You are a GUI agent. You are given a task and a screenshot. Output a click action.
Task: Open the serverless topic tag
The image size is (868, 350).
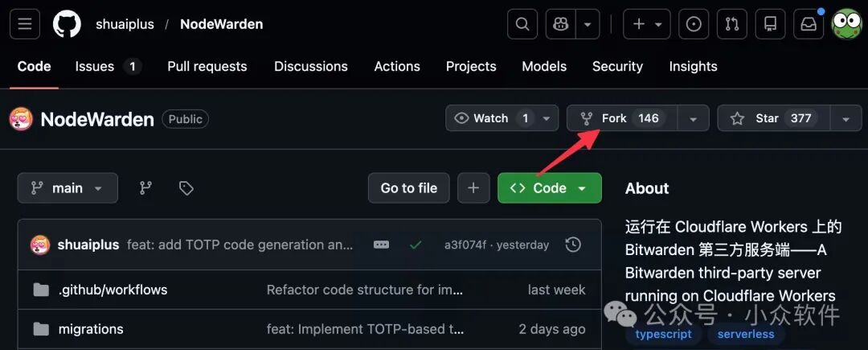click(746, 334)
